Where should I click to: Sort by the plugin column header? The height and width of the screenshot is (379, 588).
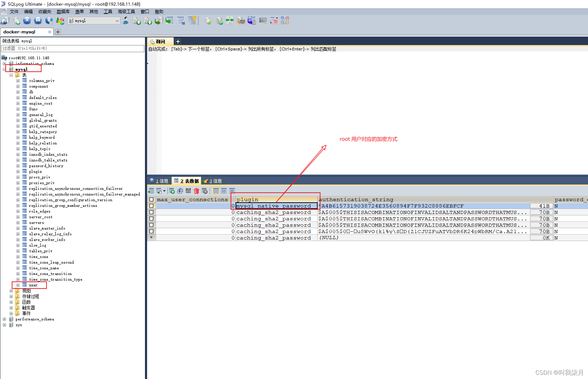[276, 199]
